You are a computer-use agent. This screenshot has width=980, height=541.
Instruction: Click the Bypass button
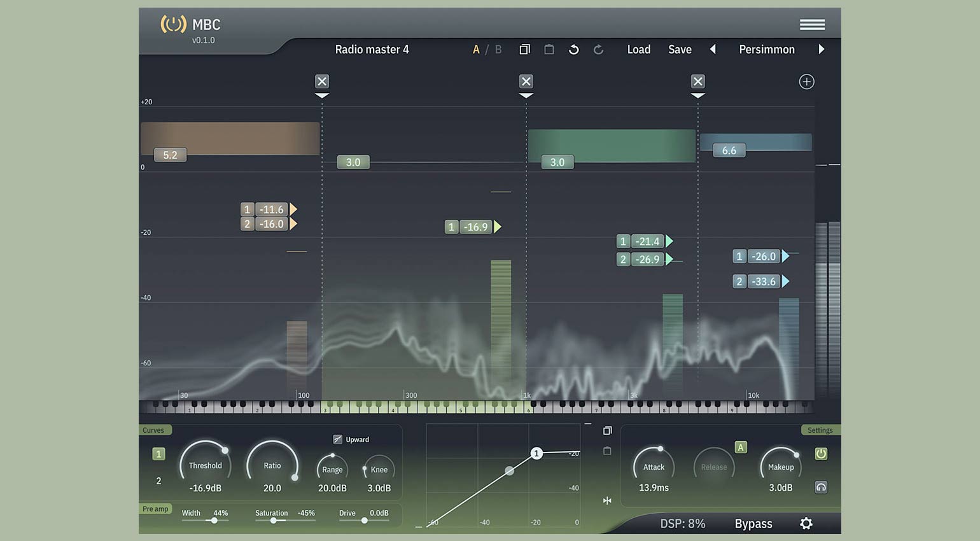(753, 524)
